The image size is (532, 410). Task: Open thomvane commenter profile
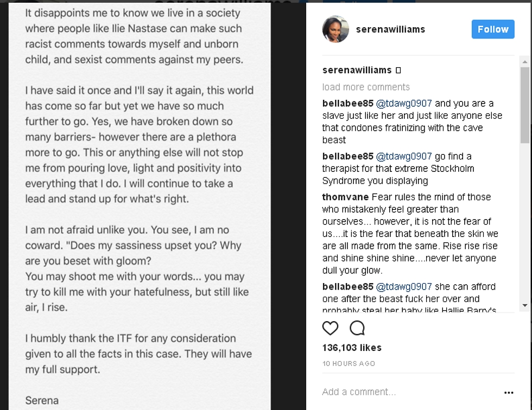pos(345,197)
